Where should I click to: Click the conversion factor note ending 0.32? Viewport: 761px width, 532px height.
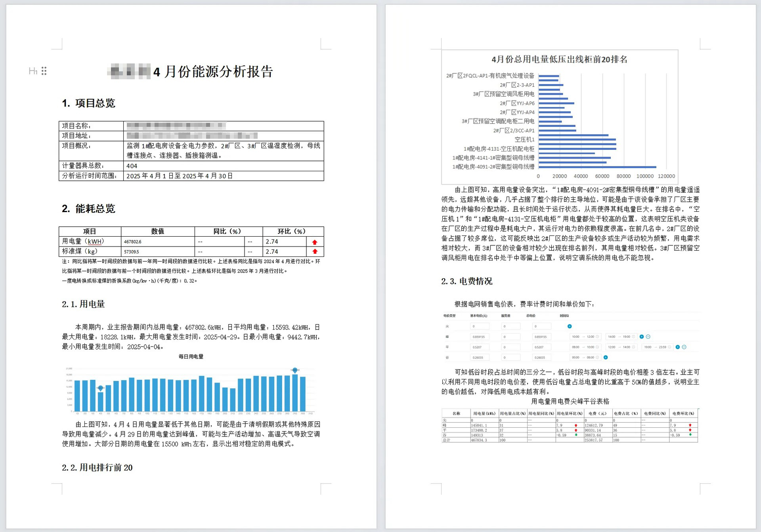pos(129,281)
